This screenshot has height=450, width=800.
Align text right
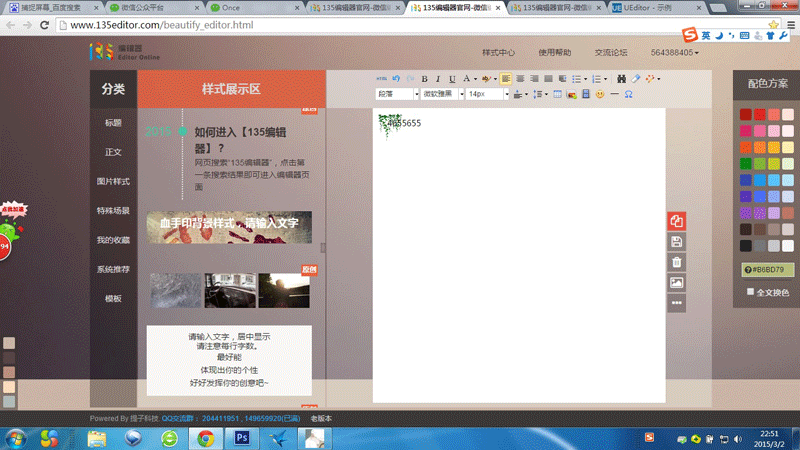pos(534,79)
